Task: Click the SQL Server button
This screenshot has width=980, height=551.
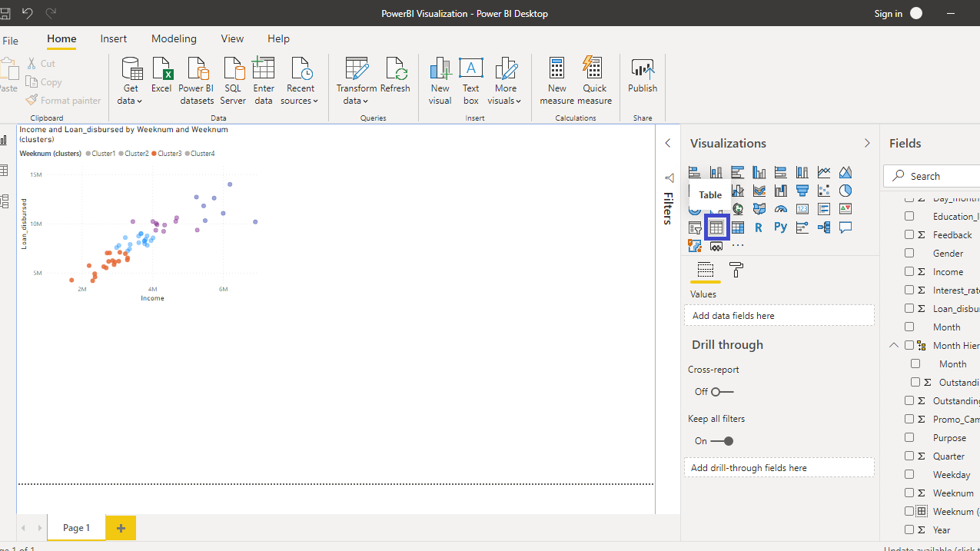Action: (x=233, y=81)
